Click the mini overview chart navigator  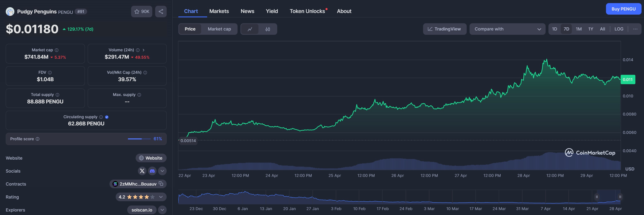pyautogui.click(x=399, y=197)
